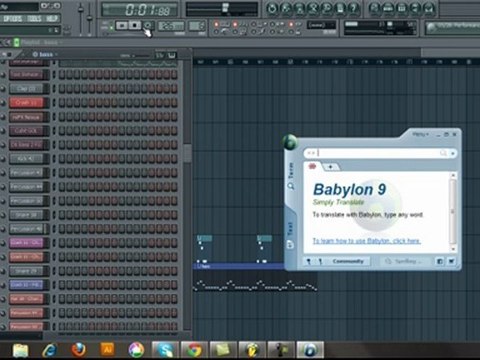Show the Mixer via toolbar icon
The image size is (480, 360).
429,8
